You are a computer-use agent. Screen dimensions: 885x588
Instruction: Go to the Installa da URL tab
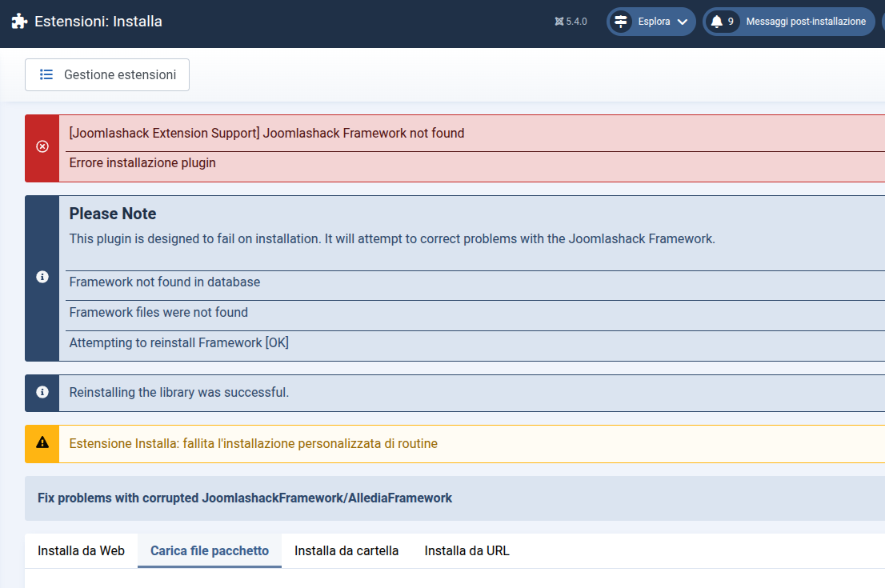click(467, 550)
